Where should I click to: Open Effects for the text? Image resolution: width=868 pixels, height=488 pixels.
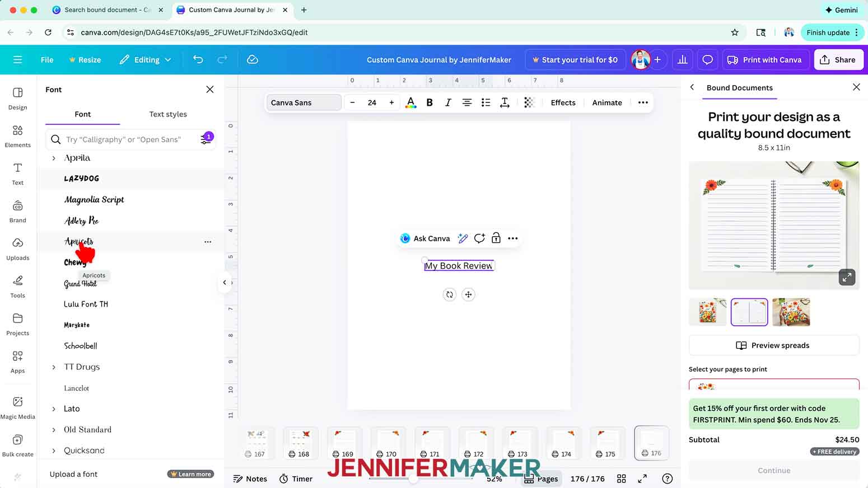coord(563,102)
